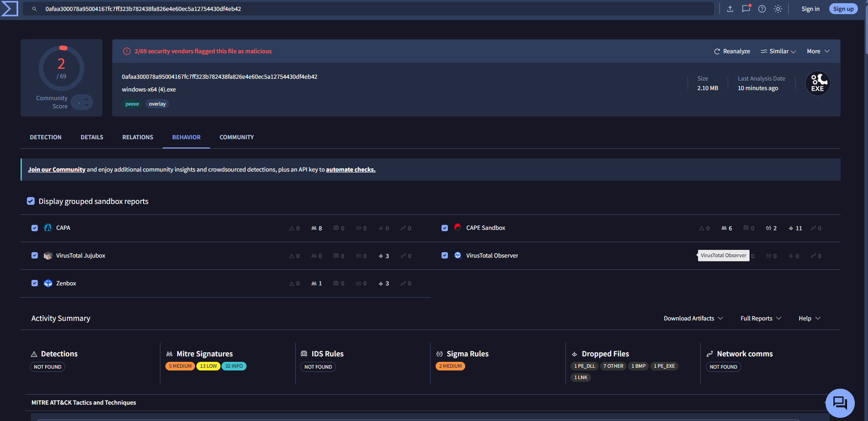Screen dimensions: 868x421
Task: Switch to the DETAILS tab
Action: [92, 137]
